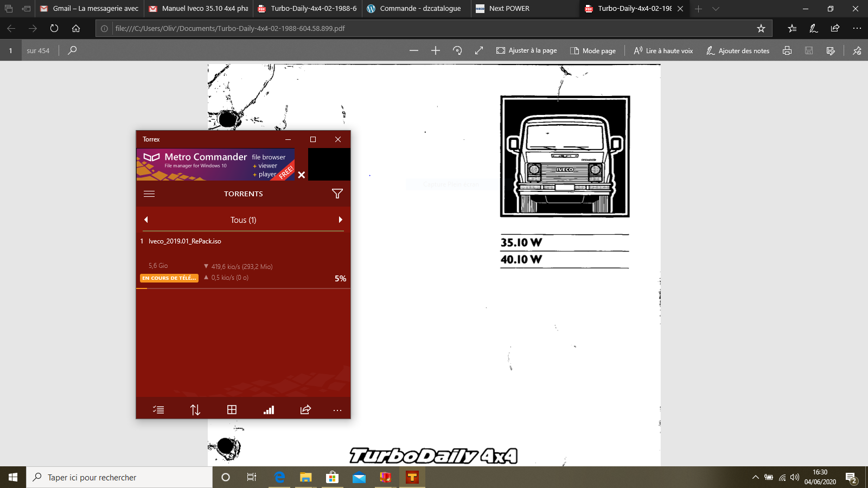Open the Mode page layout options
The width and height of the screenshot is (868, 488).
[x=593, y=50]
